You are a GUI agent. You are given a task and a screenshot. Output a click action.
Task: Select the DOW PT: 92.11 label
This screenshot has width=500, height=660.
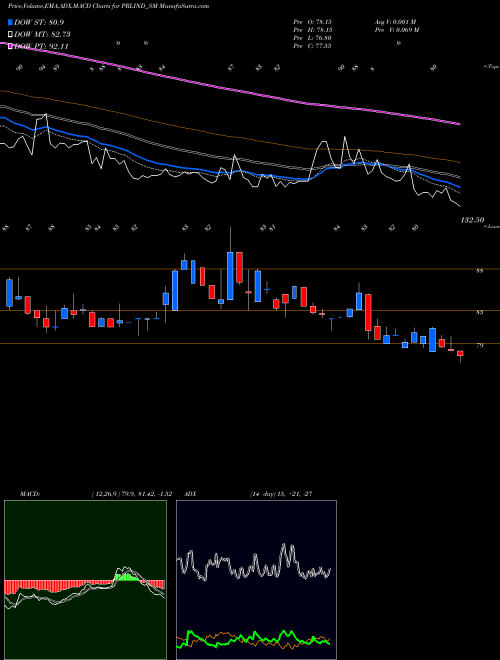(41, 46)
